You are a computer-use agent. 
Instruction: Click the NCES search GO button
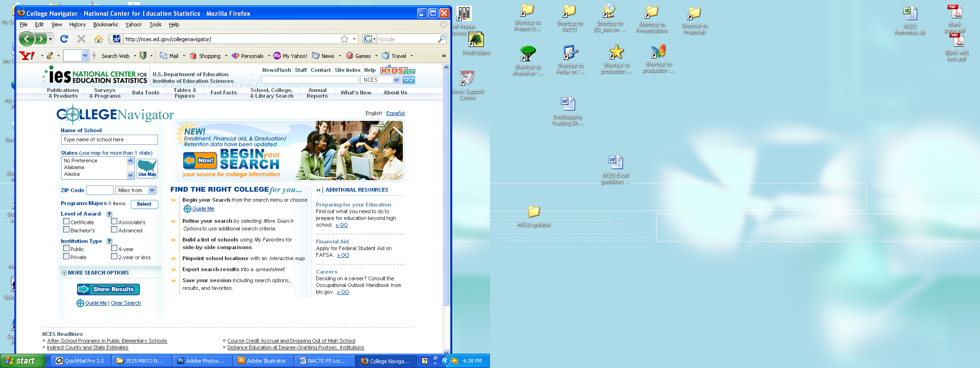pos(408,80)
